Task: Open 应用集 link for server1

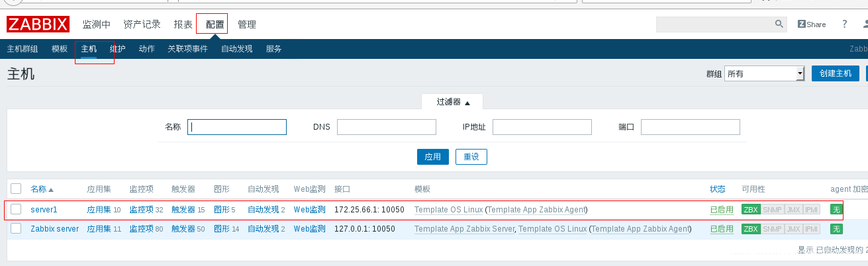Action: 99,210
